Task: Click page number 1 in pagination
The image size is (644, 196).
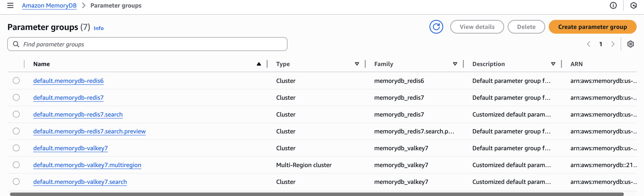Action: pyautogui.click(x=601, y=44)
